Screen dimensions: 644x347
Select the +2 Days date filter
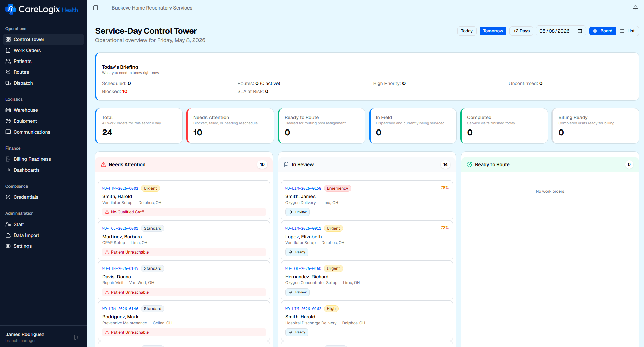[521, 31]
